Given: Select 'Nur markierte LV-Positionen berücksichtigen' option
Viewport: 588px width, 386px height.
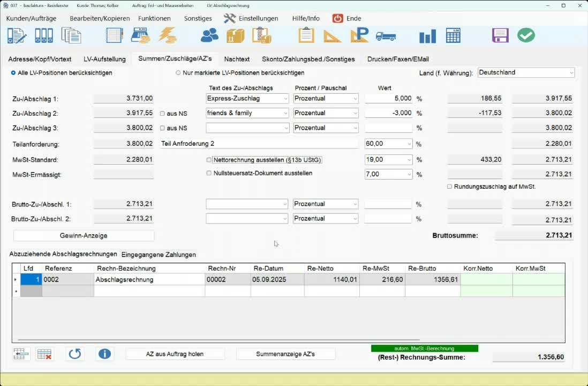Looking at the screenshot, I should (x=178, y=73).
